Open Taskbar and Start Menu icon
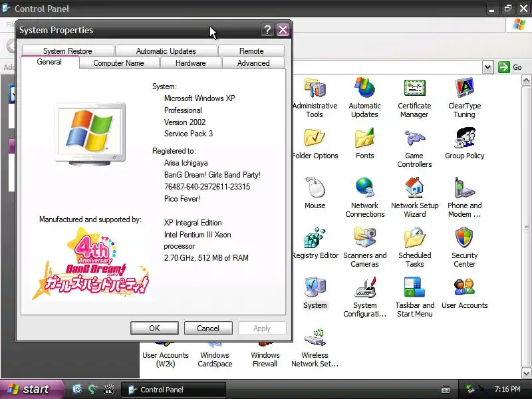The width and height of the screenshot is (532, 399). pos(414,287)
